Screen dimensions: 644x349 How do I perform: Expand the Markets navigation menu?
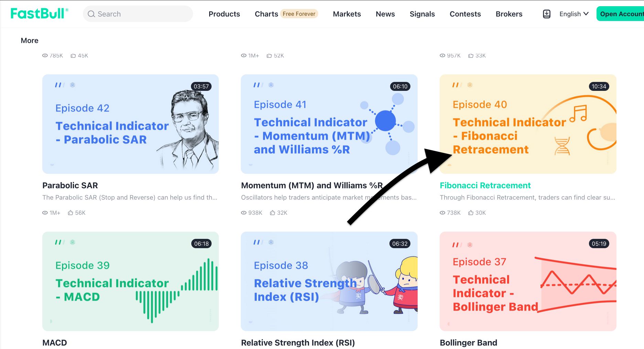pos(347,14)
